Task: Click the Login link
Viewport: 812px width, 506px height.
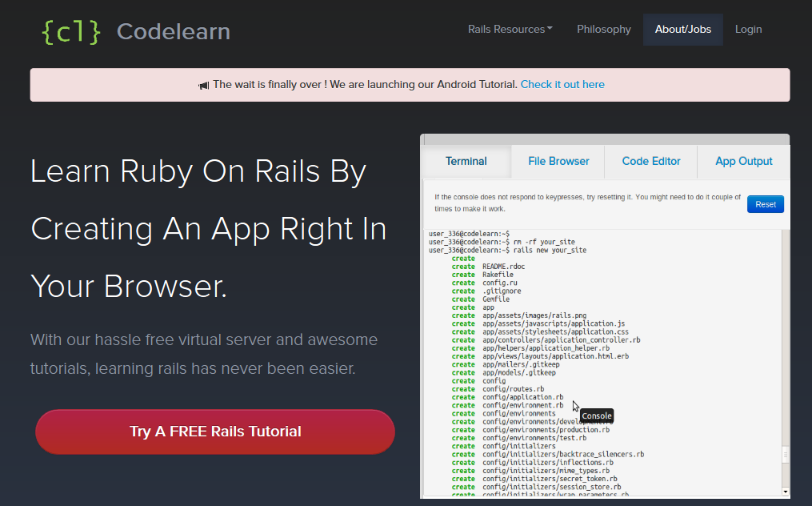Action: click(748, 30)
